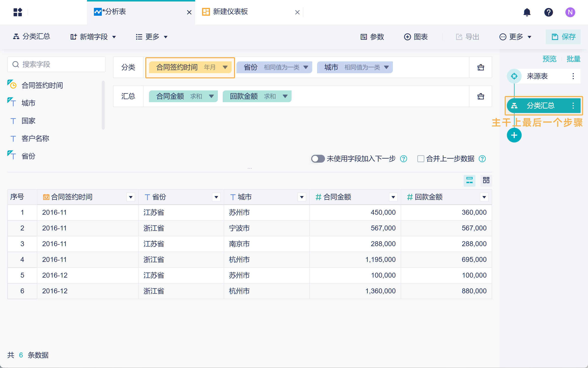Switch to grid view icon above table

point(486,180)
